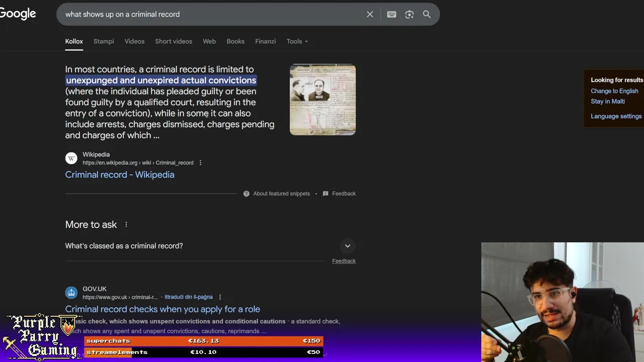Viewport: 644px width, 362px height.
Task: Open Wikipedia result three-dot options
Action: coord(200,163)
